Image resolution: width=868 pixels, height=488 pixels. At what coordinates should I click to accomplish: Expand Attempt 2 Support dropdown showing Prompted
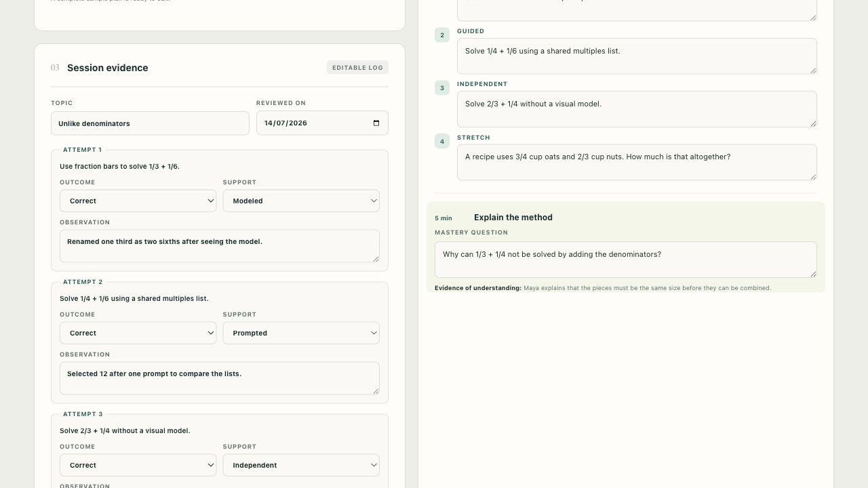click(x=301, y=333)
